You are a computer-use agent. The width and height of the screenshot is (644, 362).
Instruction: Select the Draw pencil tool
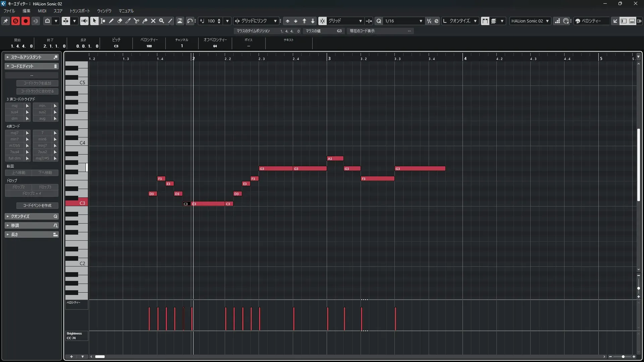[111, 21]
